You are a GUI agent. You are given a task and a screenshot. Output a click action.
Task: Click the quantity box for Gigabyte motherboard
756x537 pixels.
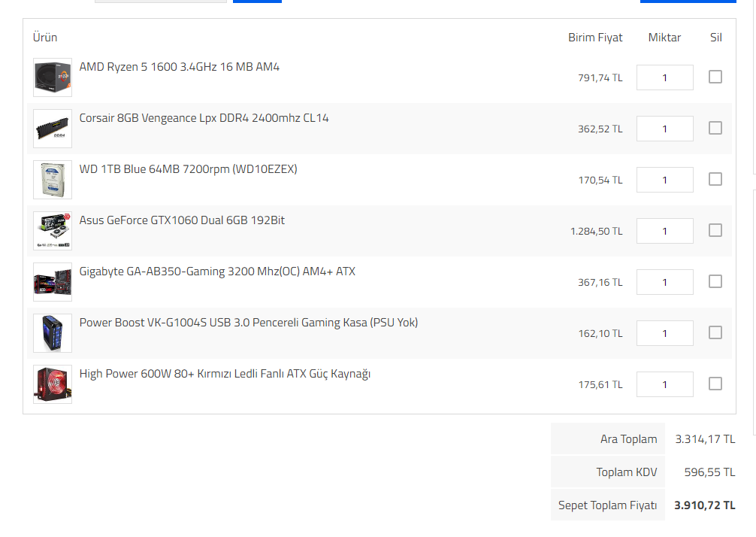coord(664,282)
